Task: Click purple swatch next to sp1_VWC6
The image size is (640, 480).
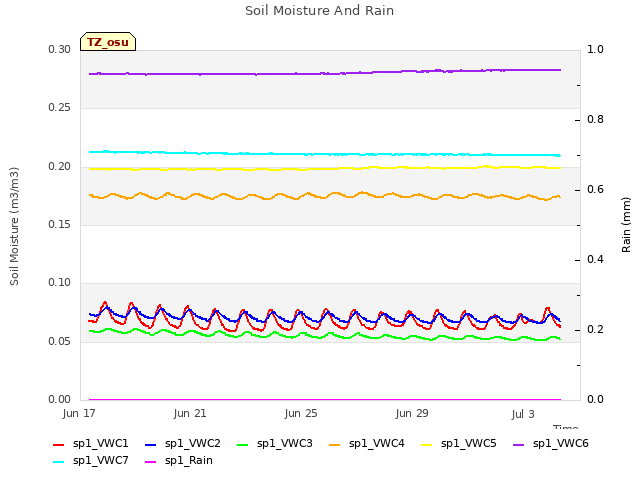Action: (x=518, y=445)
